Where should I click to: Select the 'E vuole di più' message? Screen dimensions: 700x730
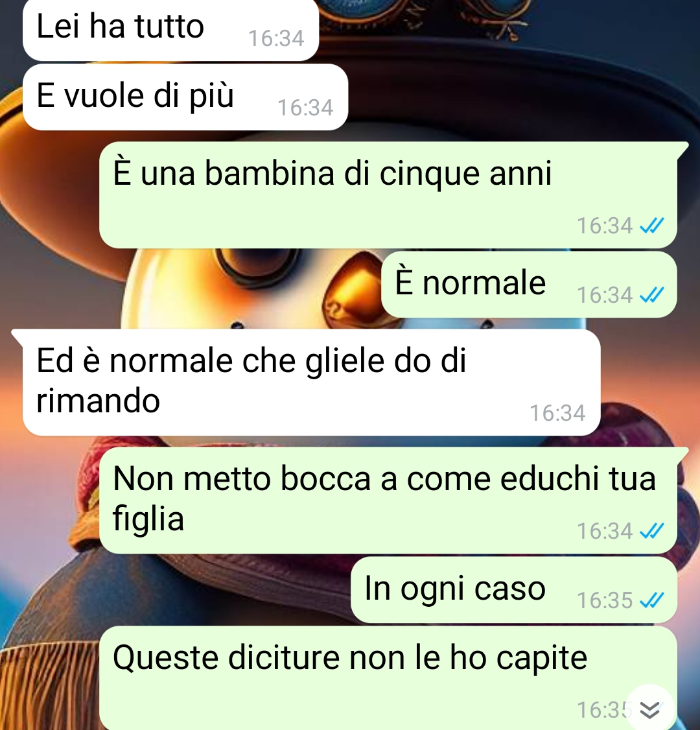185,97
